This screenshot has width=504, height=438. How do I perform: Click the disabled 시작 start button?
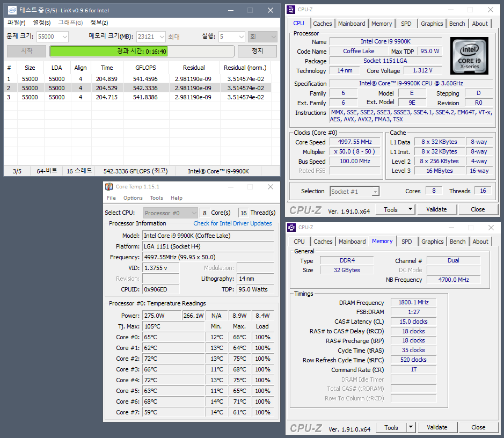(x=27, y=51)
